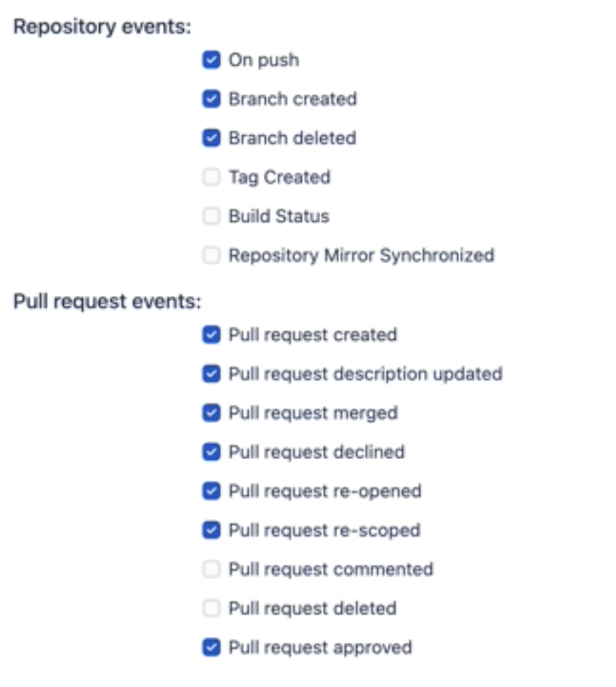Uncheck the On push checkbox

pos(211,59)
